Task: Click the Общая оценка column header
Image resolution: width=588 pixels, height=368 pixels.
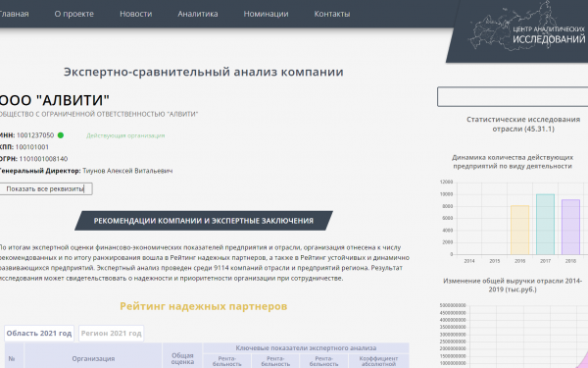Action: click(182, 358)
